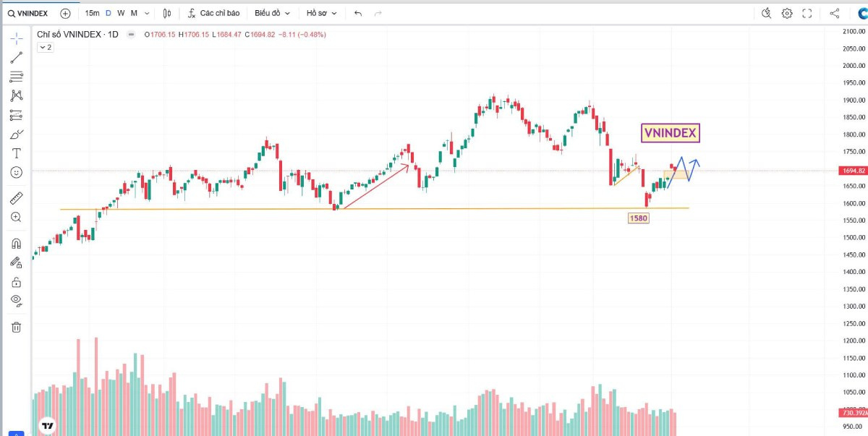
Task: Open chart settings via the gear icon
Action: (787, 12)
